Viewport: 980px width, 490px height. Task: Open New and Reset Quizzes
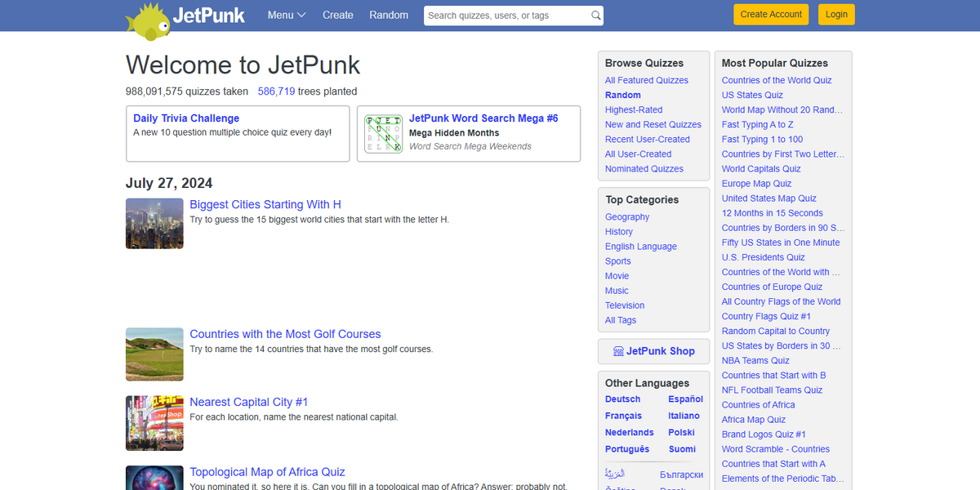(x=653, y=124)
